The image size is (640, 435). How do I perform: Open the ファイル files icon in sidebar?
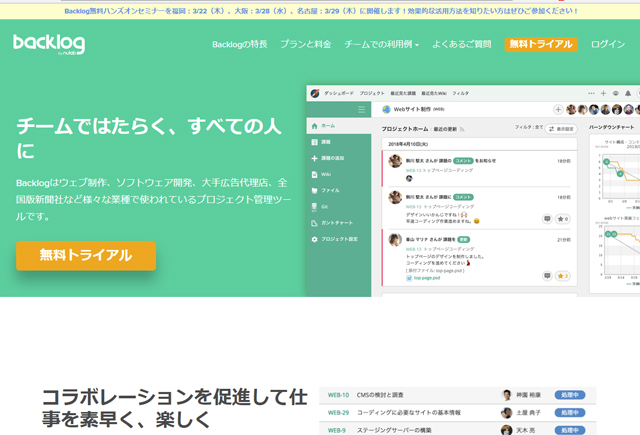pyautogui.click(x=314, y=191)
